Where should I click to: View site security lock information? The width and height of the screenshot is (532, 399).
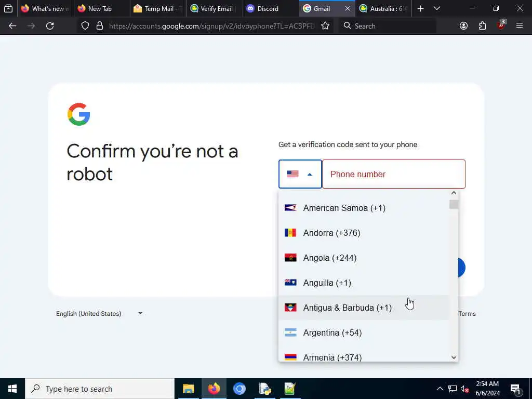tap(99, 26)
